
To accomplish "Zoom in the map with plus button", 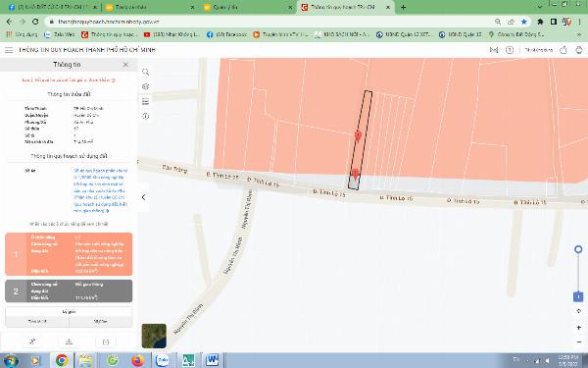I will pyautogui.click(x=578, y=328).
